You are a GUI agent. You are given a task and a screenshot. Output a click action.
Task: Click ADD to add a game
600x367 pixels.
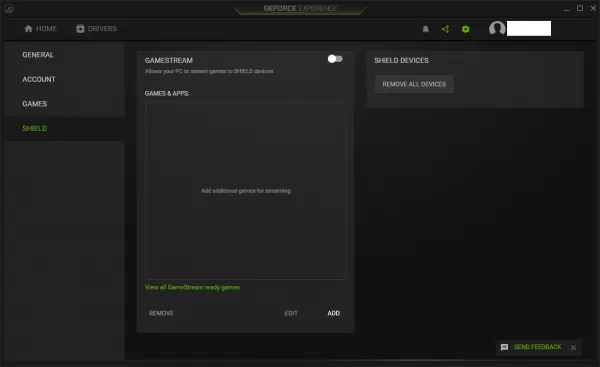click(x=333, y=313)
